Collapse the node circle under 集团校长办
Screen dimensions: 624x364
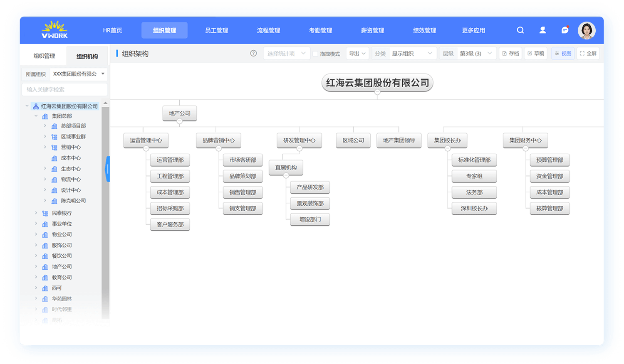tap(447, 148)
